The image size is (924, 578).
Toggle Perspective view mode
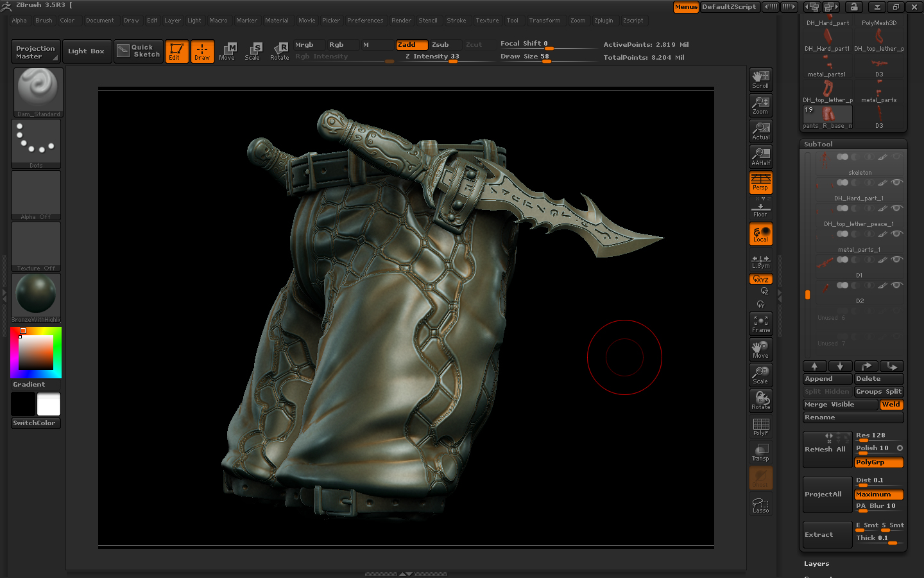pos(760,182)
